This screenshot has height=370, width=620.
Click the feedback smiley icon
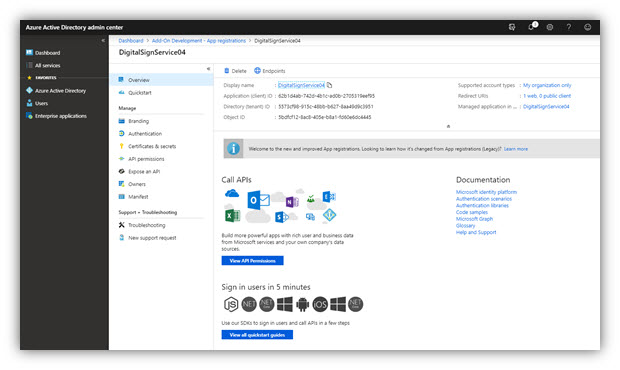tap(588, 27)
